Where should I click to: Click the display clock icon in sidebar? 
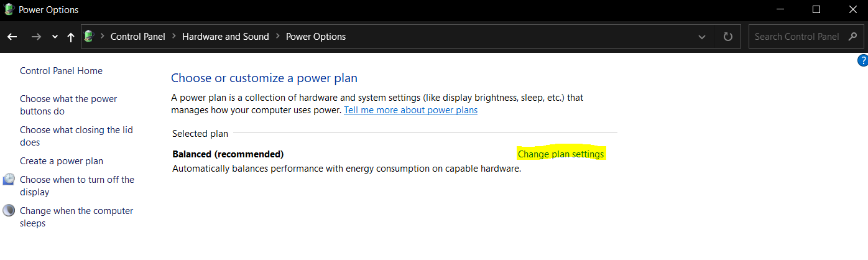9,179
